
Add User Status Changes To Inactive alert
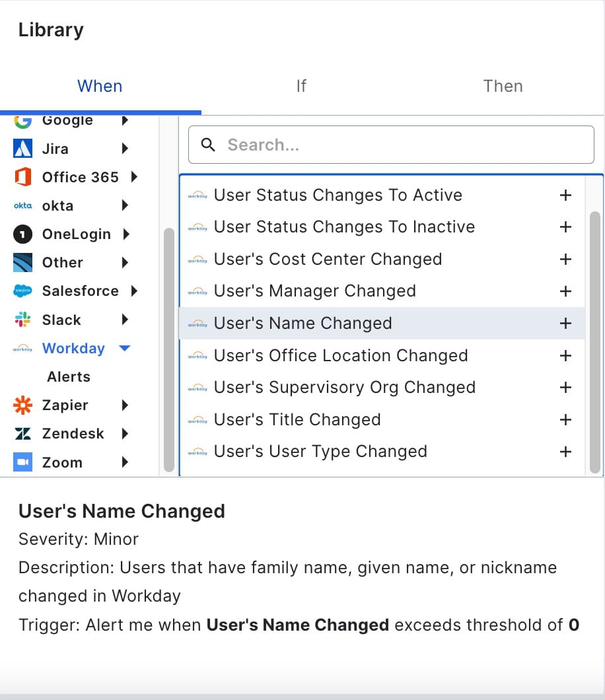pyautogui.click(x=566, y=227)
